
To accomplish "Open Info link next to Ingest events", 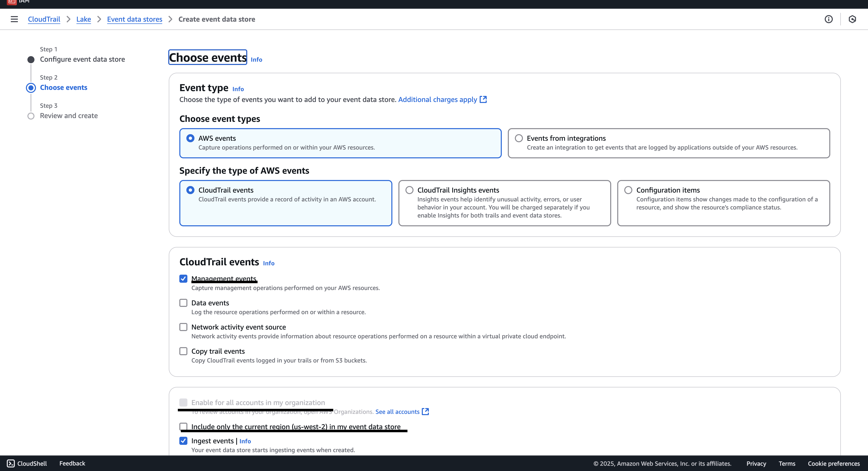I will (245, 441).
